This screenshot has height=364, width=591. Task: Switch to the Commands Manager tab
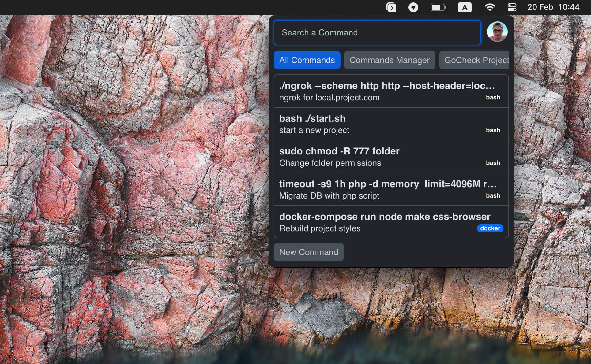click(x=390, y=60)
